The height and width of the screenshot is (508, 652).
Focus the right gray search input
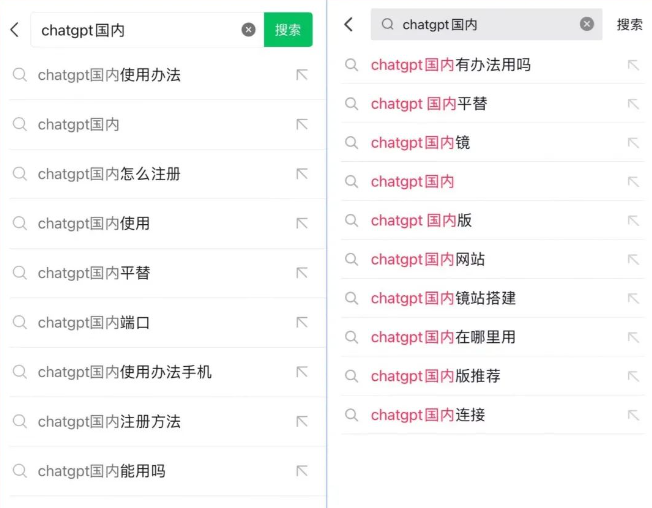pyautogui.click(x=486, y=25)
